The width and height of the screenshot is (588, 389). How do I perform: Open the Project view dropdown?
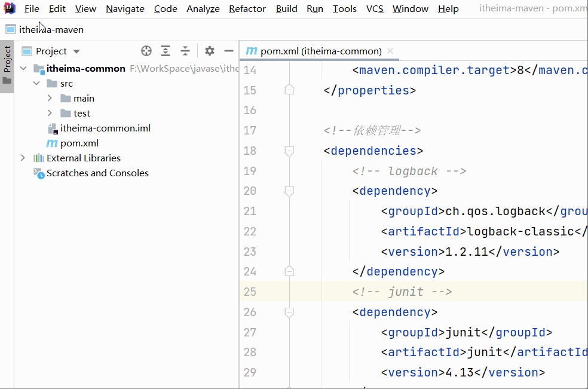point(76,51)
